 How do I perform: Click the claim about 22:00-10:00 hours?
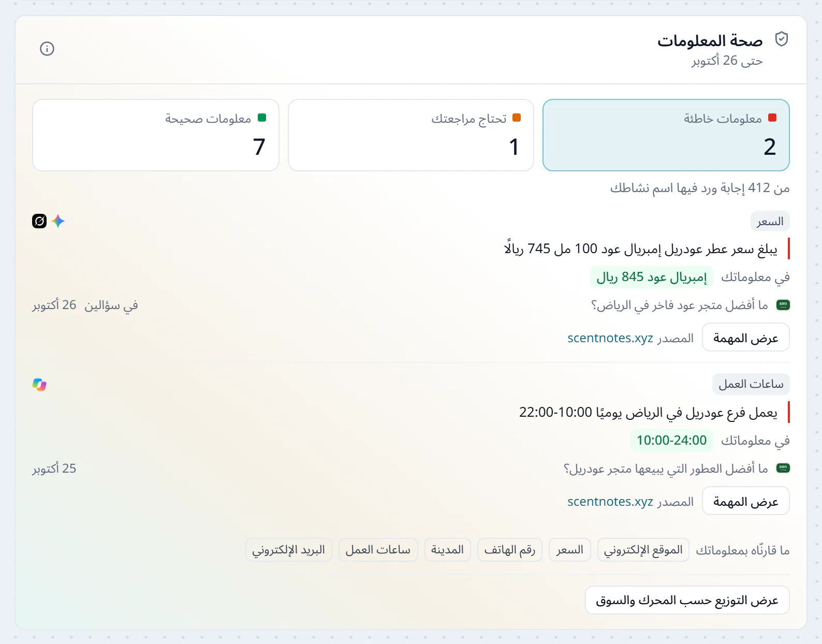(x=649, y=413)
